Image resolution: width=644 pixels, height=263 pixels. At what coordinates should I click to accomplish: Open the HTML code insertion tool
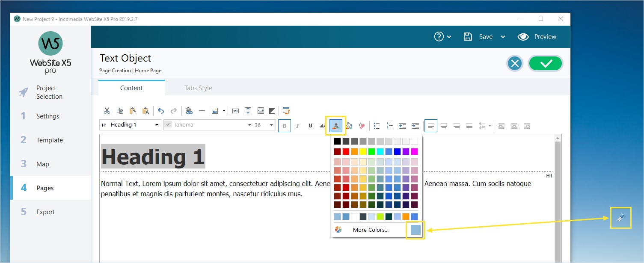(235, 110)
